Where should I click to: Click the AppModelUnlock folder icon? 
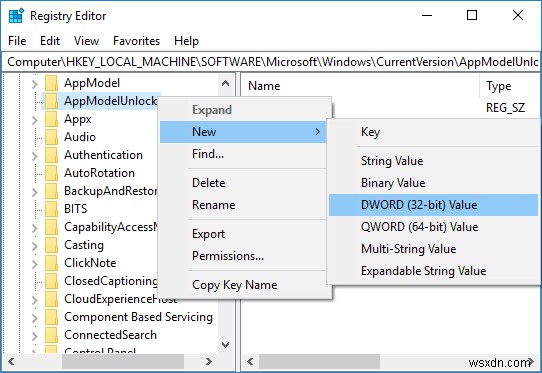point(51,101)
